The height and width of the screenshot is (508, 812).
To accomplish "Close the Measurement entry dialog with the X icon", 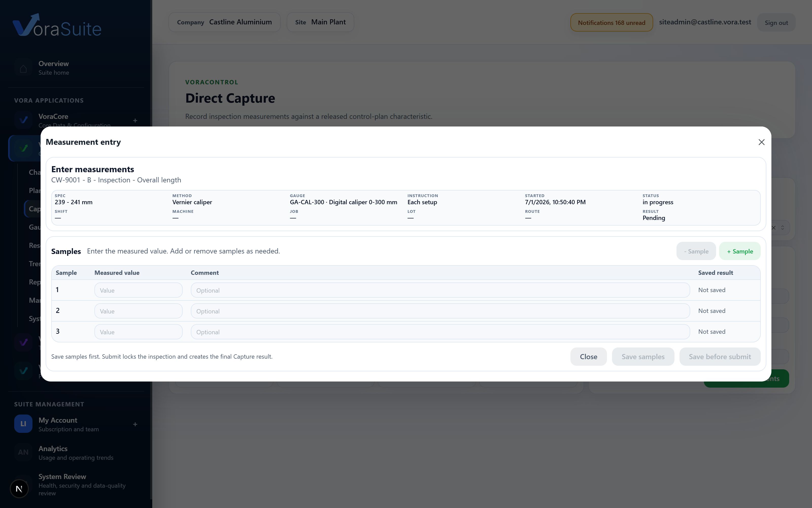I will (761, 142).
